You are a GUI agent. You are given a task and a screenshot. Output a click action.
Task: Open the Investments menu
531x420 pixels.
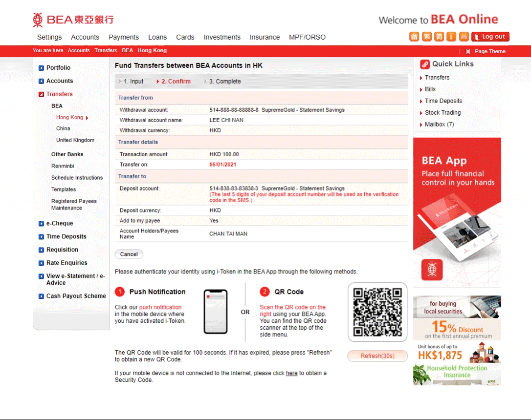tap(222, 37)
